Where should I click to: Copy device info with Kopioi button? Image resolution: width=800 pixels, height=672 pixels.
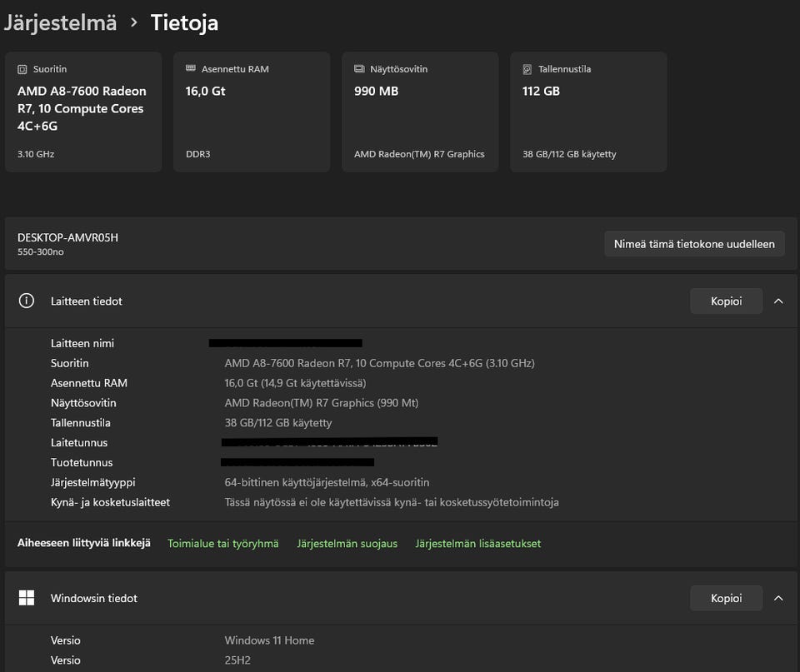point(726,301)
